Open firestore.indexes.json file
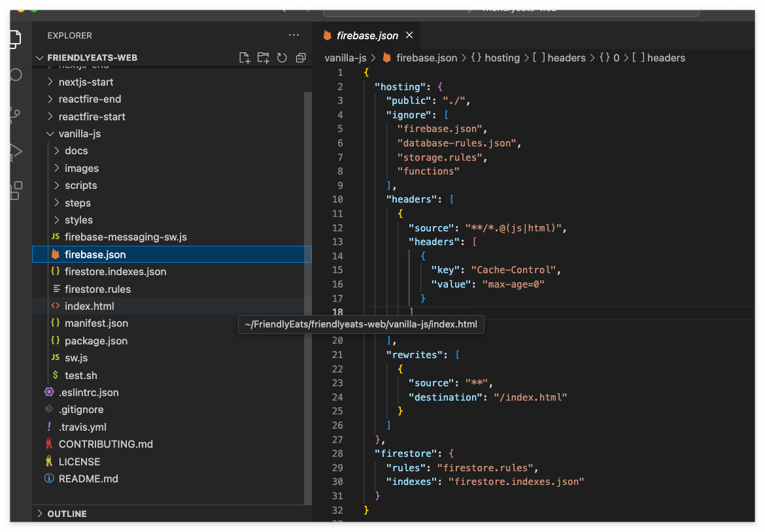This screenshot has width=765, height=532. (172, 272)
